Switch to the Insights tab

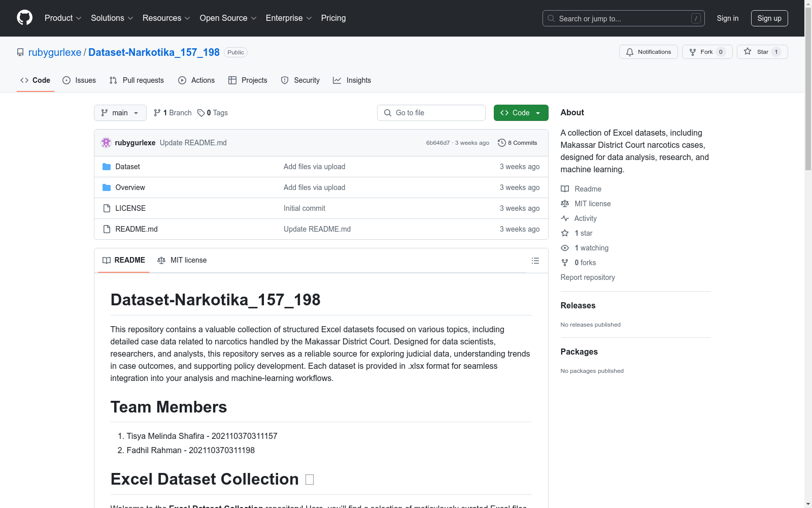click(x=352, y=80)
